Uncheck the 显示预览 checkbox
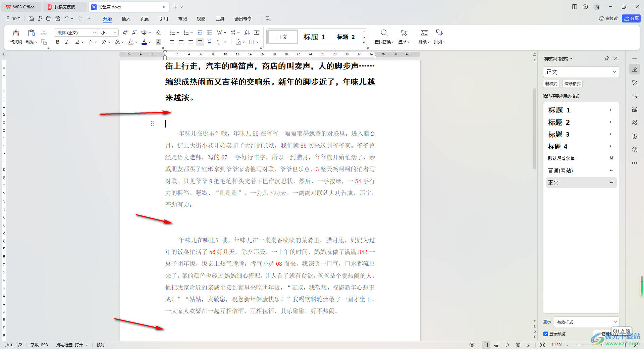Viewport: 644px width, 349px height. (546, 334)
